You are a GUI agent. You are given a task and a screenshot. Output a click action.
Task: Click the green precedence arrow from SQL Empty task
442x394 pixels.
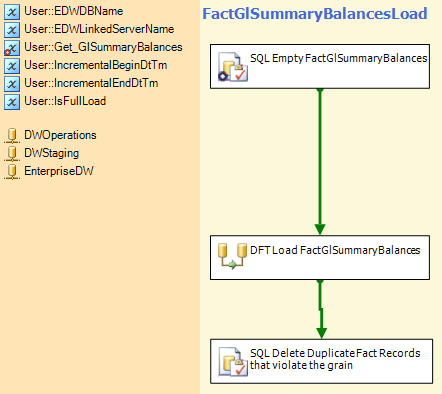tap(320, 162)
